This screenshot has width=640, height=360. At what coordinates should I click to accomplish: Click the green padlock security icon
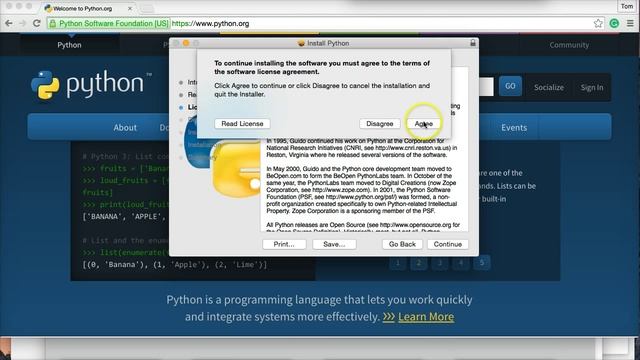tap(53, 24)
